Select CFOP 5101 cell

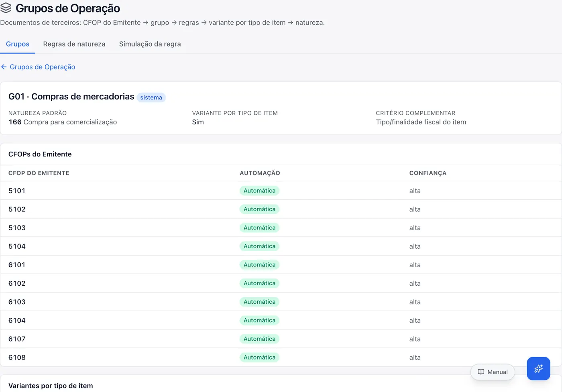coord(17,191)
